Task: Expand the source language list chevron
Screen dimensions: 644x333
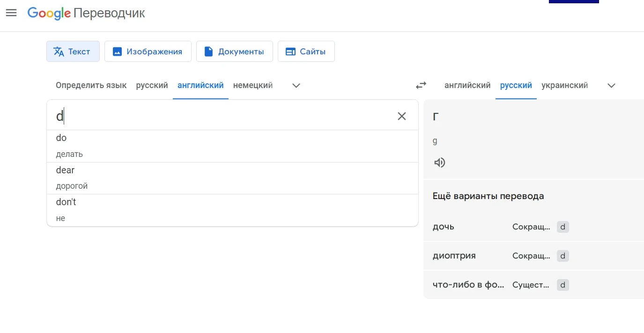Action: pos(296,85)
